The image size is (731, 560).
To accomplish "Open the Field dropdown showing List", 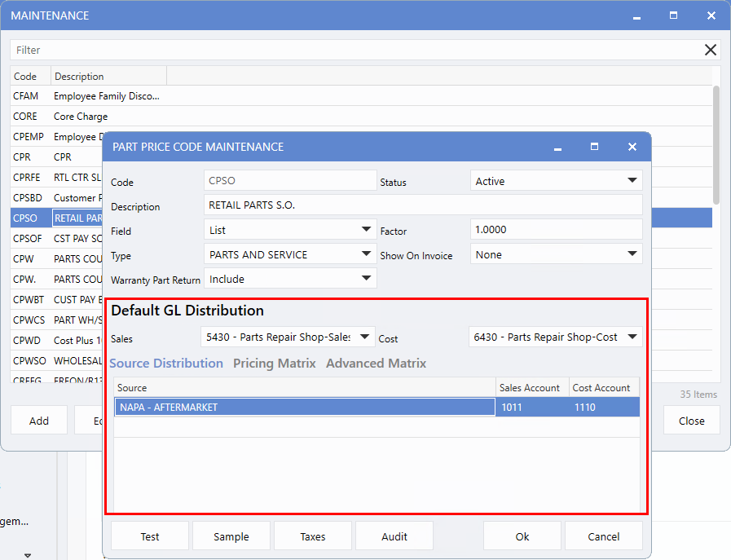I will tap(290, 230).
